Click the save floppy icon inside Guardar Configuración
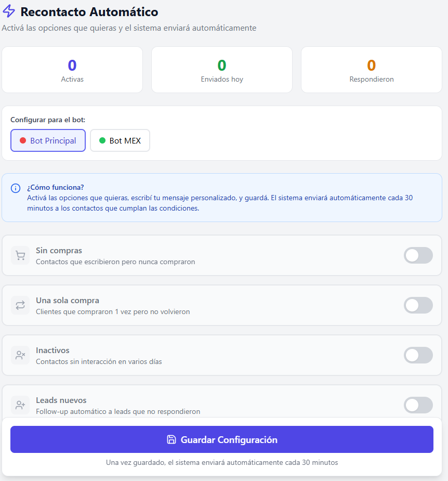The width and height of the screenshot is (448, 481). pyautogui.click(x=172, y=439)
